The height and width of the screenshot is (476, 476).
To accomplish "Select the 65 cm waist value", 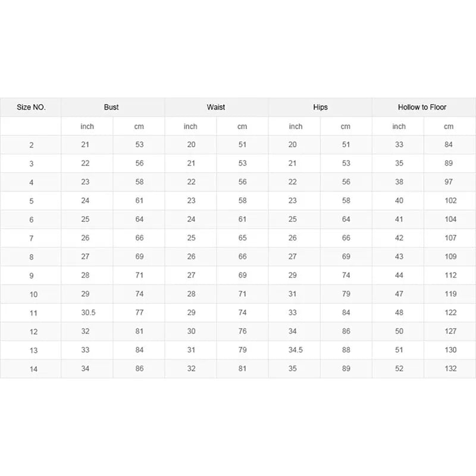I will 242,238.
